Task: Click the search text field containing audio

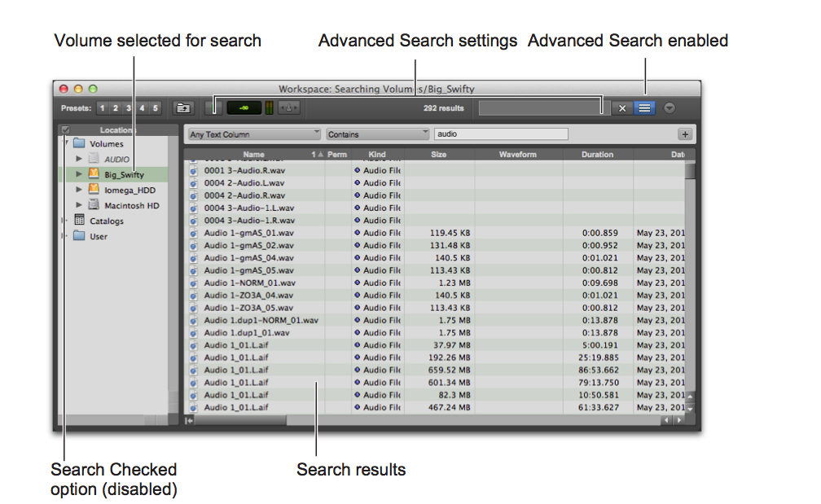Action: point(500,134)
